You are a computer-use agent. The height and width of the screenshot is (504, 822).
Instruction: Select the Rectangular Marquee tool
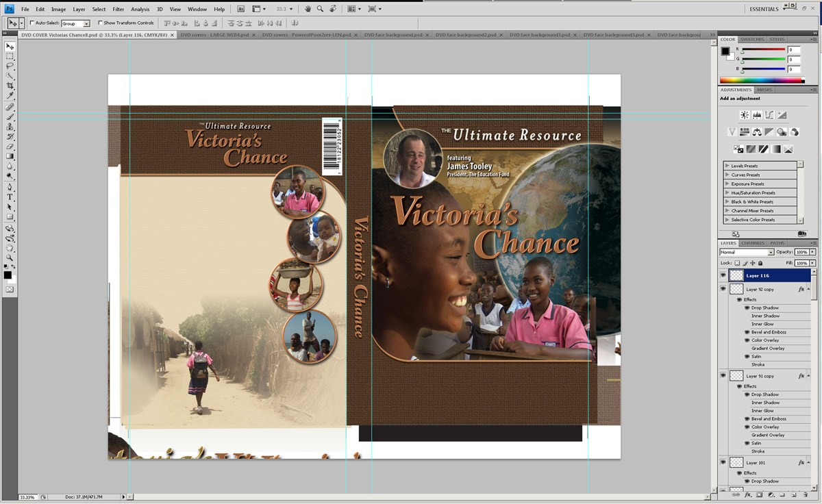pyautogui.click(x=10, y=57)
